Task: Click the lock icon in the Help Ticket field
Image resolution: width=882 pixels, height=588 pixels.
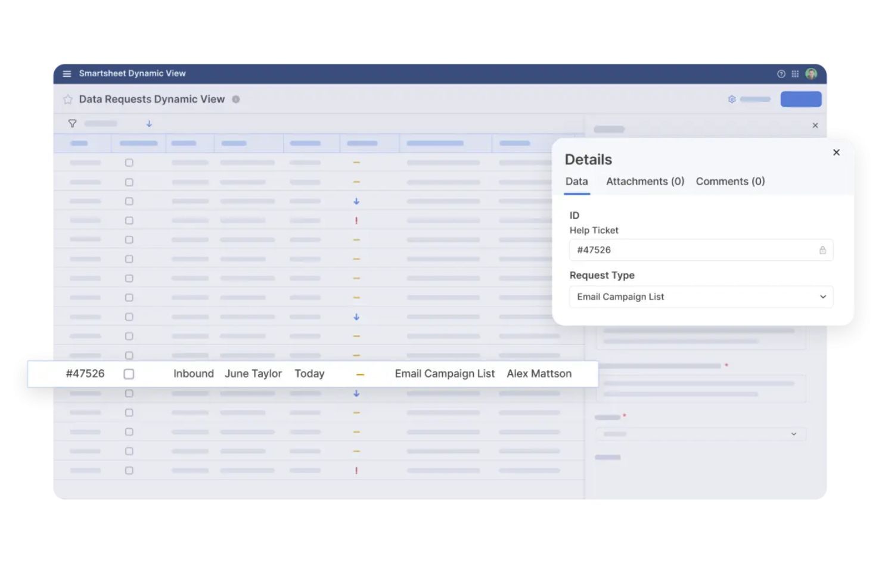Action: tap(822, 250)
